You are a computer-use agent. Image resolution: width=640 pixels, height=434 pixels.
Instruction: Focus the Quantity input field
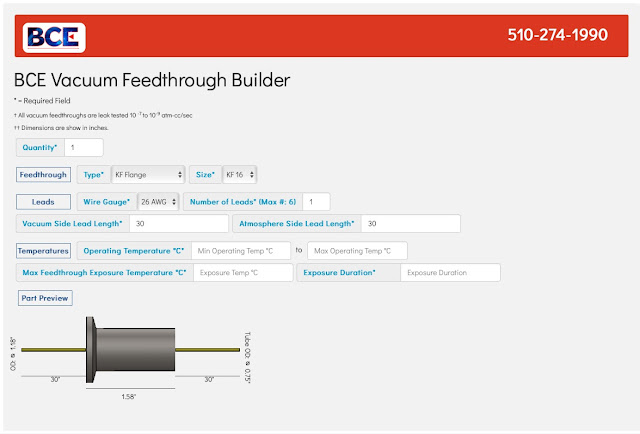pos(84,147)
